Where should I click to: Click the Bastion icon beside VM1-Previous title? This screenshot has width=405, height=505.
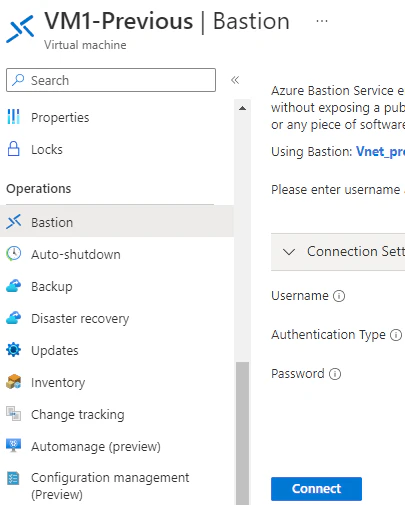pos(20,29)
